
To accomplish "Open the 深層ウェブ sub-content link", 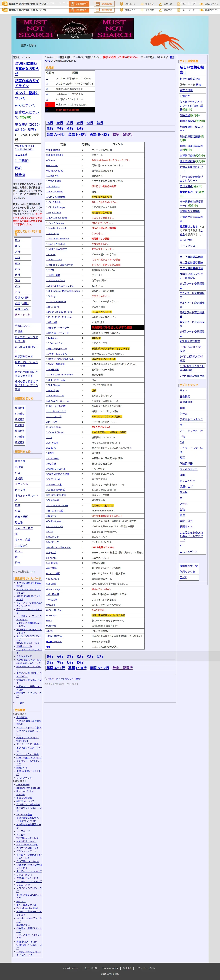I will (186, 486).
